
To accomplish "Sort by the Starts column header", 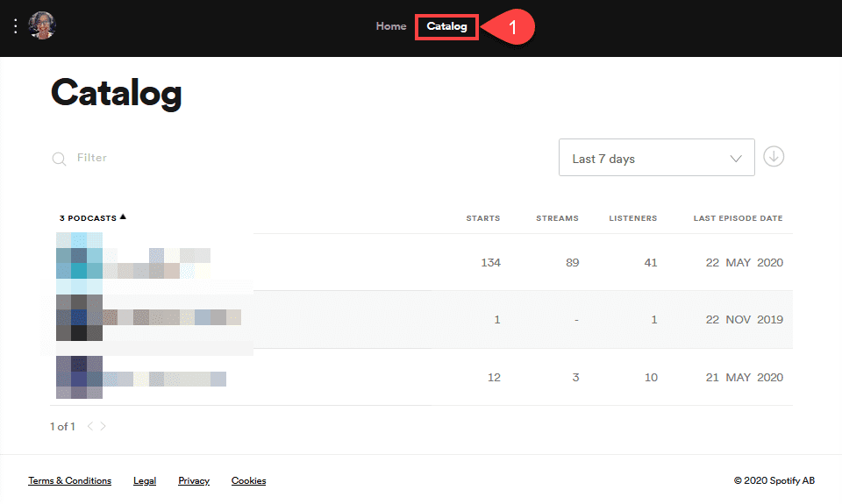I will (482, 218).
